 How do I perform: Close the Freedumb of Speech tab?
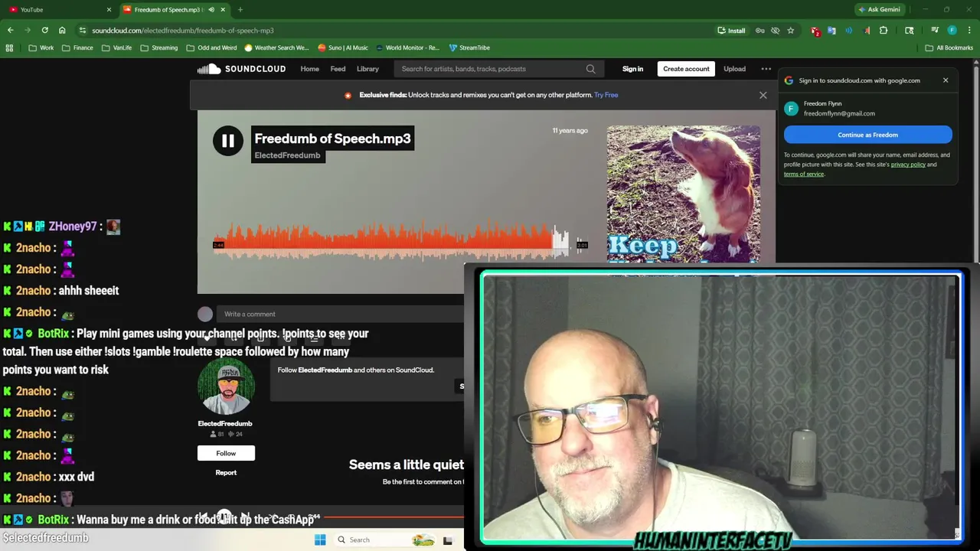point(223,10)
